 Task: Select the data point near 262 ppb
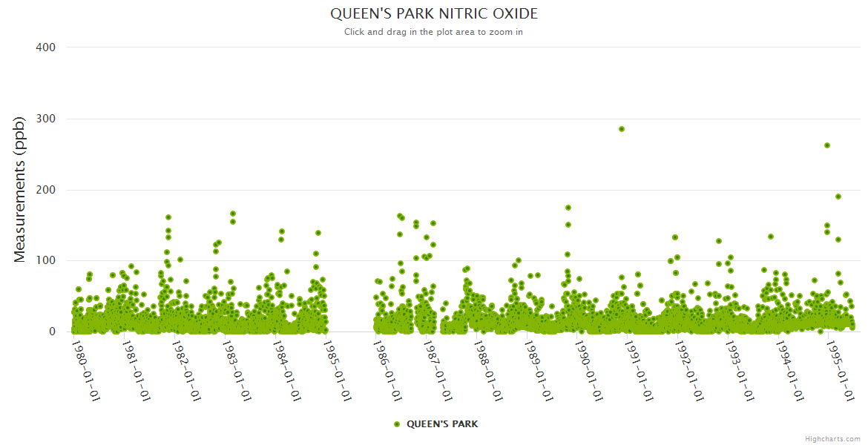click(x=827, y=145)
